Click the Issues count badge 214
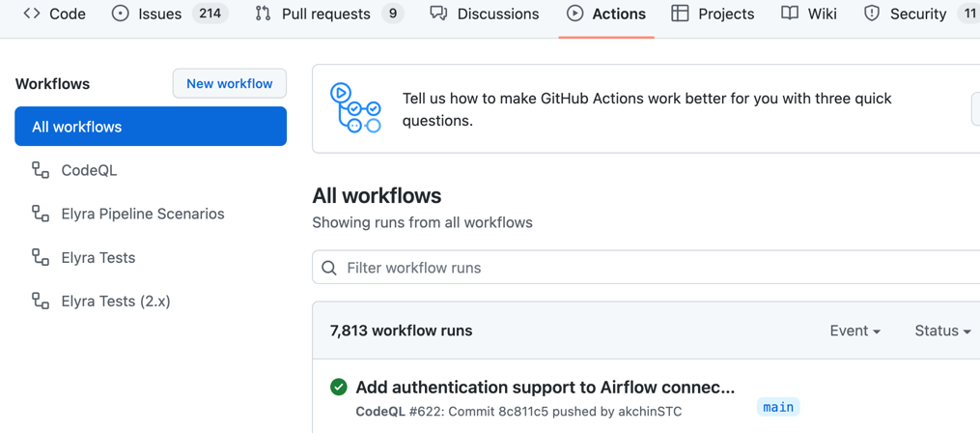Screen dimensions: 980x433 click(210, 14)
